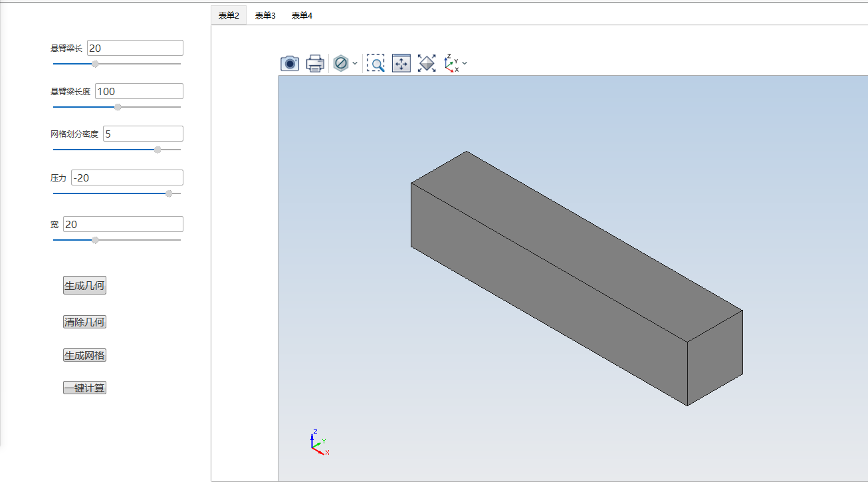
Task: Open dropdown arrow beside hexagon icon
Action: 355,63
